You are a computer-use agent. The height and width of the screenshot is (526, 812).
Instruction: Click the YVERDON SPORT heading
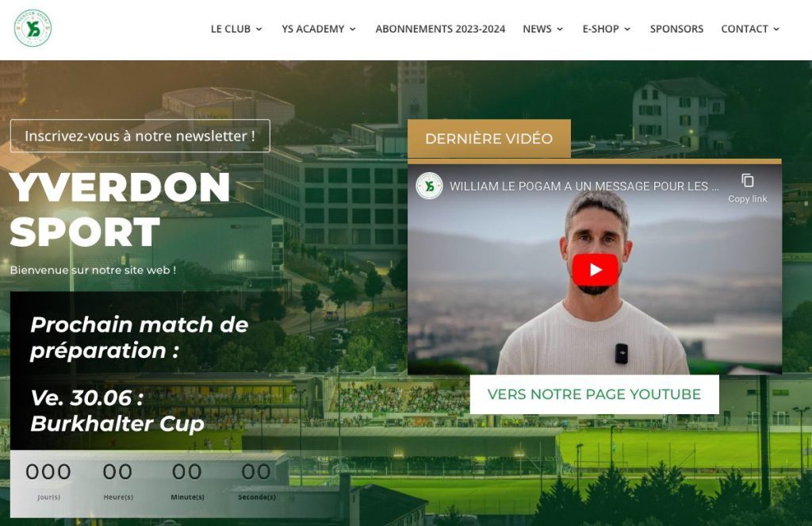[120, 209]
